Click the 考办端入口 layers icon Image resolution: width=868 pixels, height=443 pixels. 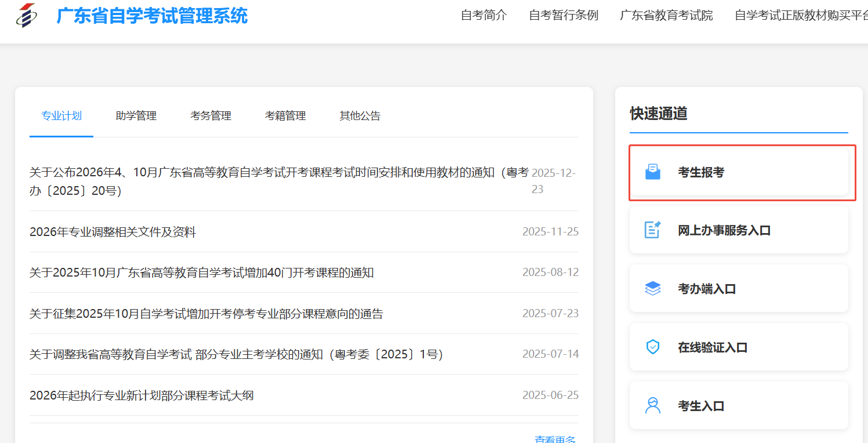coord(653,289)
